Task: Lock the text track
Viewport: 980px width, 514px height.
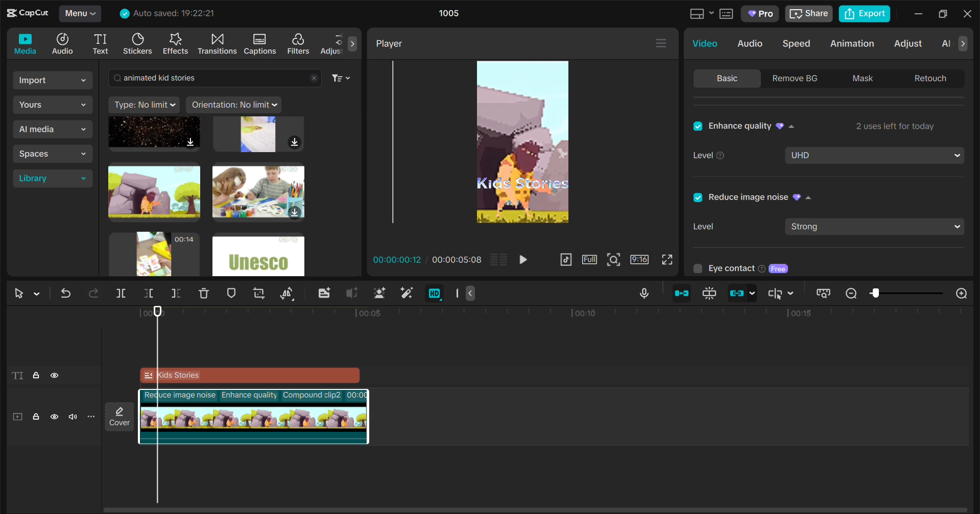Action: [36, 375]
